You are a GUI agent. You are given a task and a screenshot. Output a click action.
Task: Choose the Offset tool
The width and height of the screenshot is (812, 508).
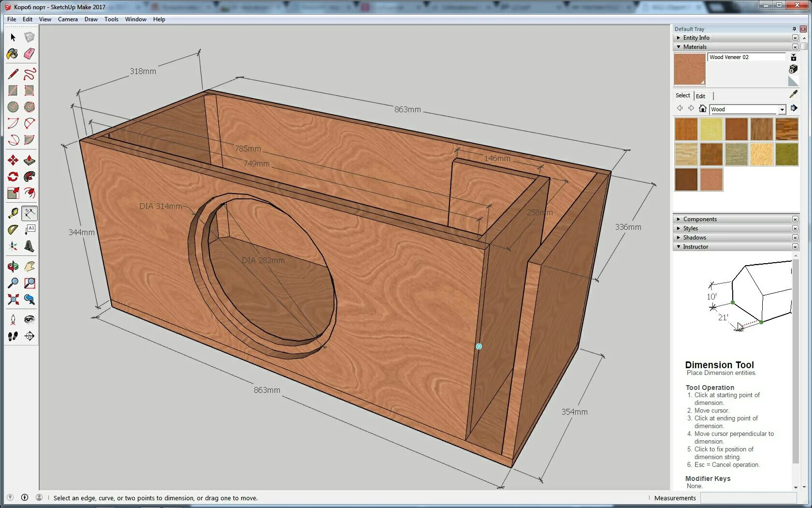pyautogui.click(x=29, y=193)
